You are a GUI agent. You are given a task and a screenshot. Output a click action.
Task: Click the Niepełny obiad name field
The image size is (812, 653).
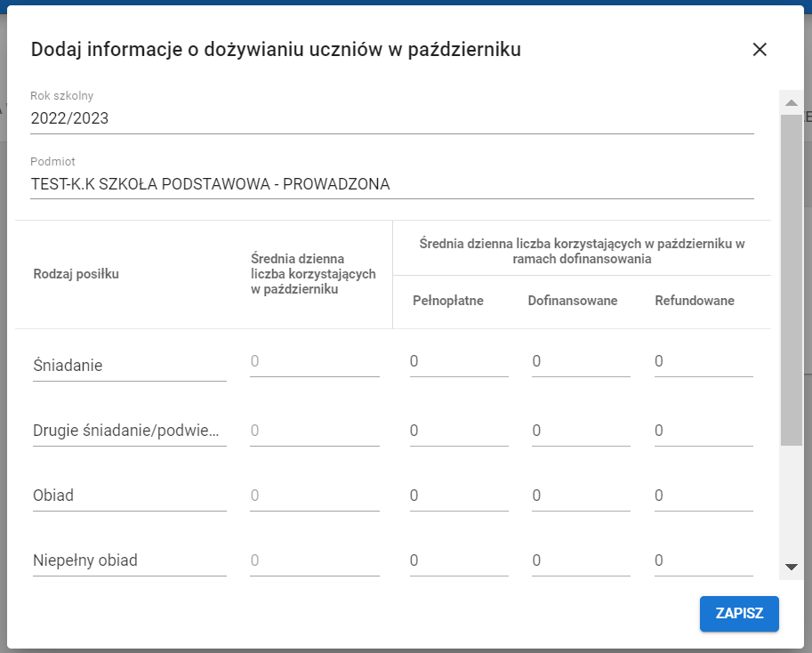pyautogui.click(x=129, y=560)
